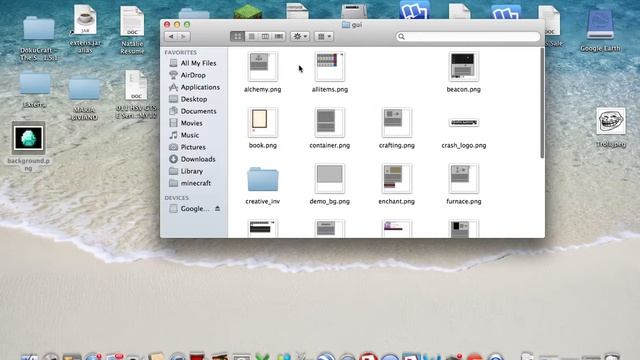The width and height of the screenshot is (640, 360).
Task: Open the Arrange items dropdown
Action: point(324,36)
